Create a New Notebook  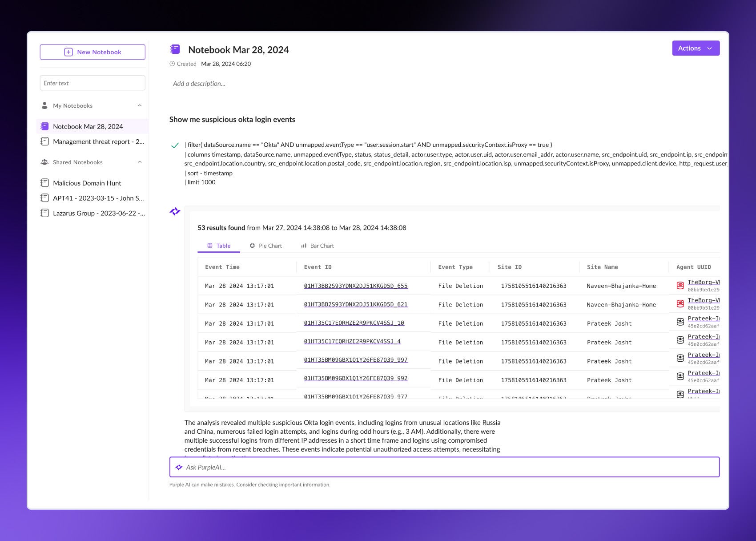(x=92, y=52)
